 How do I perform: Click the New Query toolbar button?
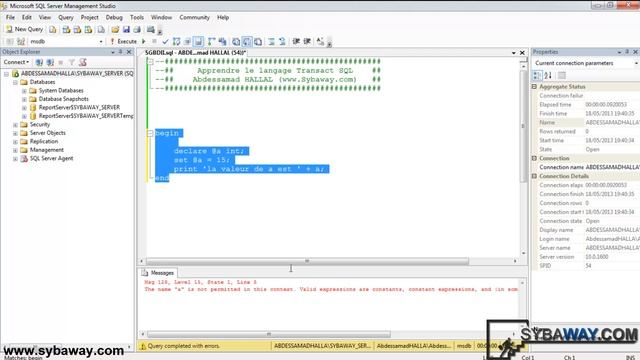point(24,29)
